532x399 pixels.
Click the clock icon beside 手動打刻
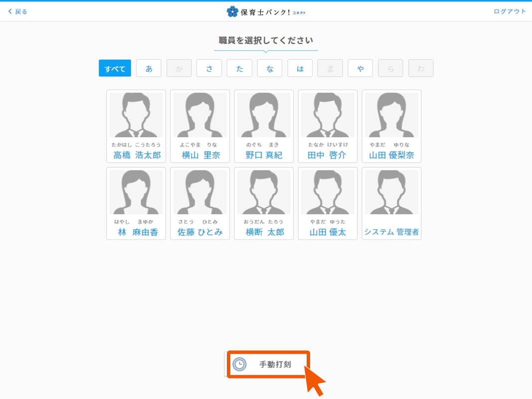point(240,365)
